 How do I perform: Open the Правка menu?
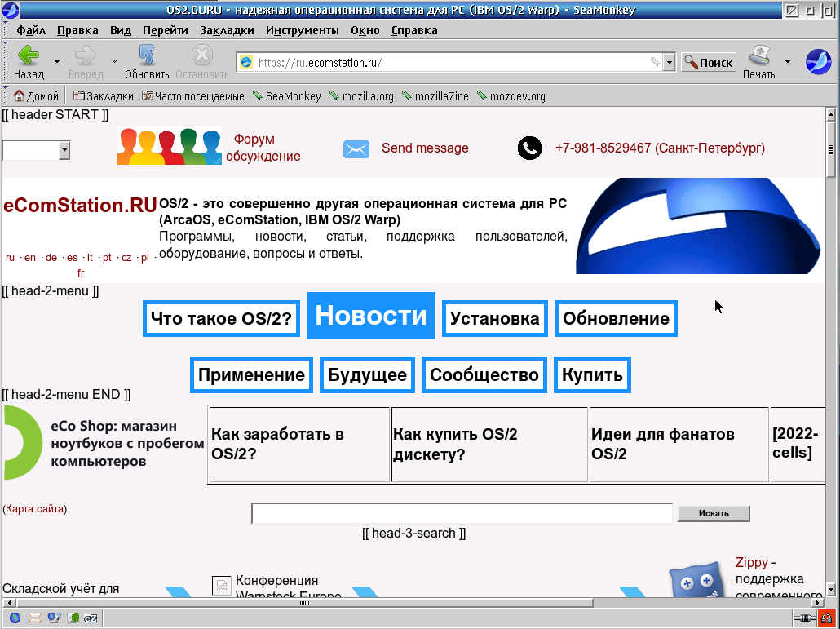77,30
